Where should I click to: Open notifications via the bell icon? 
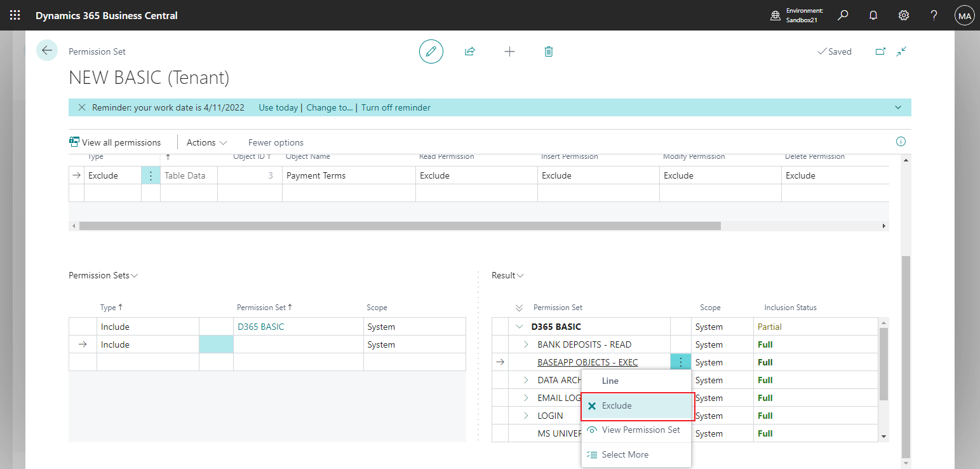pyautogui.click(x=873, y=15)
